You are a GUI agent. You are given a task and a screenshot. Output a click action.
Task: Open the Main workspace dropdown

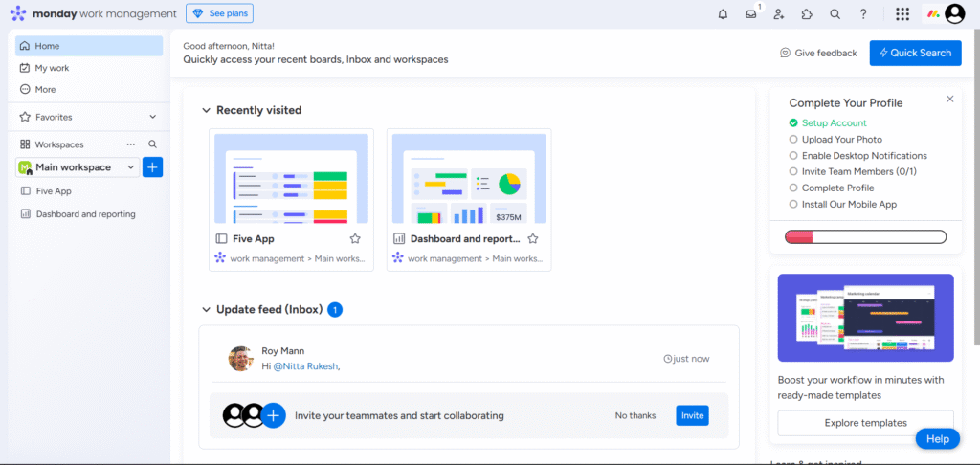77,167
